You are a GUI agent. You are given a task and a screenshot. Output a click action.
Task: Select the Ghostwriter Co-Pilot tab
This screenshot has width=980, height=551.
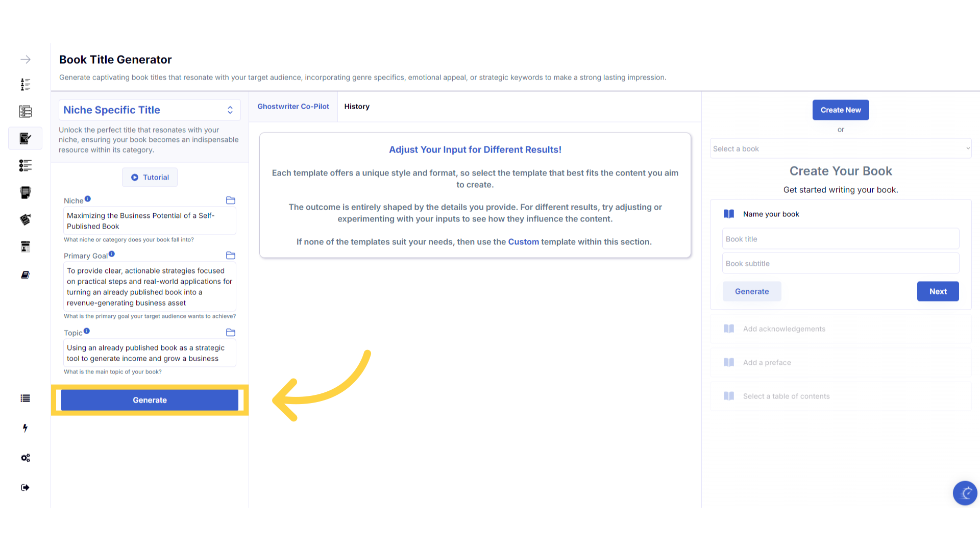293,107
